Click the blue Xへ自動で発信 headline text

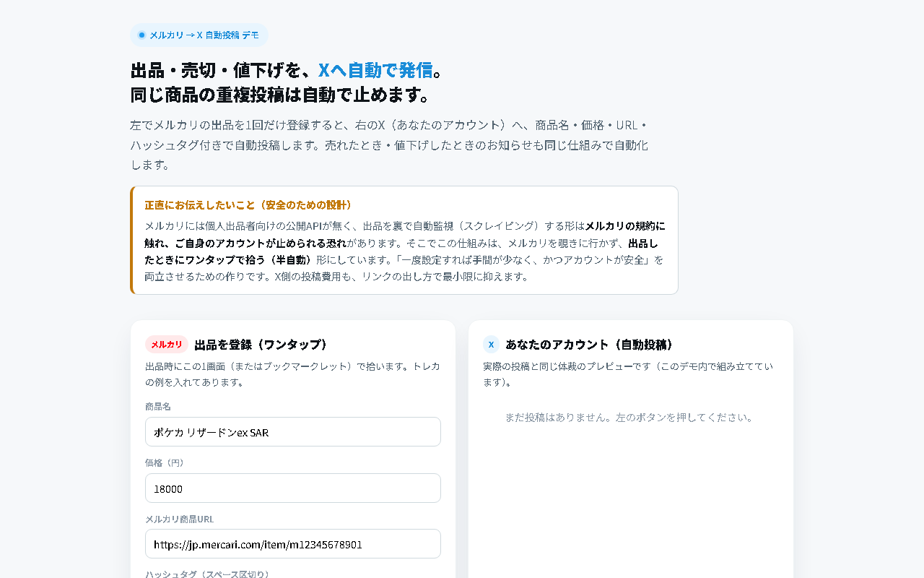[375, 70]
